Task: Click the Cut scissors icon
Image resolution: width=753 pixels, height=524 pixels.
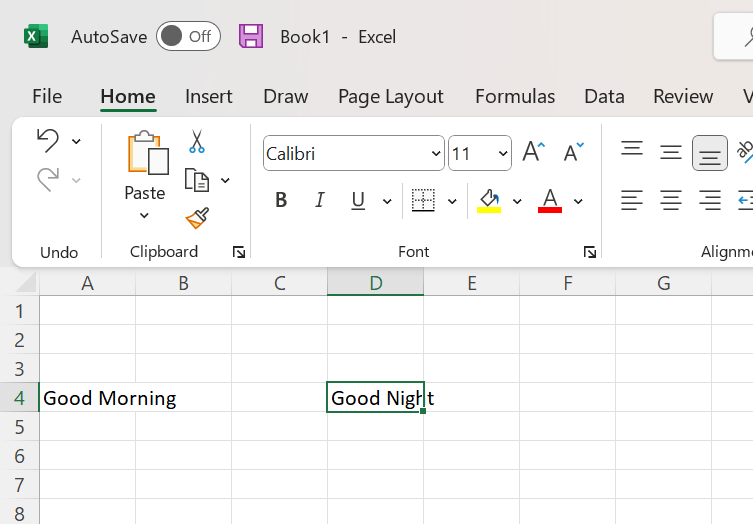Action: (x=197, y=142)
